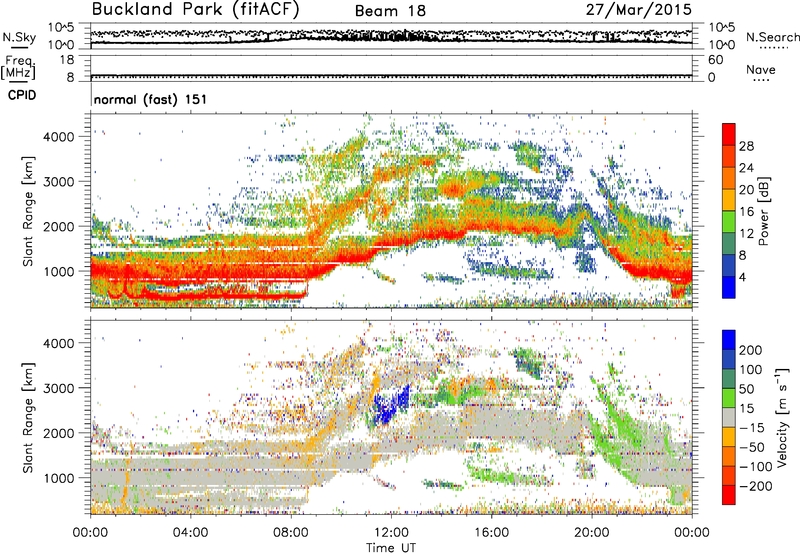Click the '16:00' time axis label
The image size is (800, 554).
pyautogui.click(x=491, y=533)
